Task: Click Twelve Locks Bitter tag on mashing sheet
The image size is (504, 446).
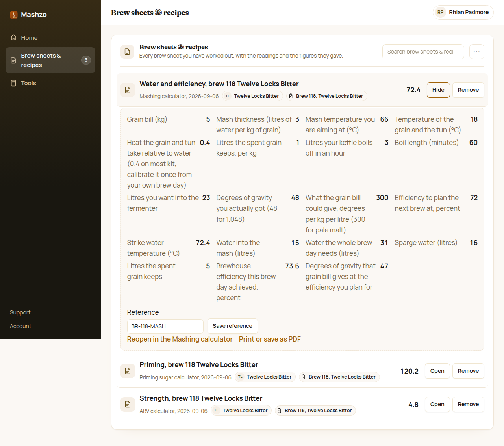Action: coord(252,96)
